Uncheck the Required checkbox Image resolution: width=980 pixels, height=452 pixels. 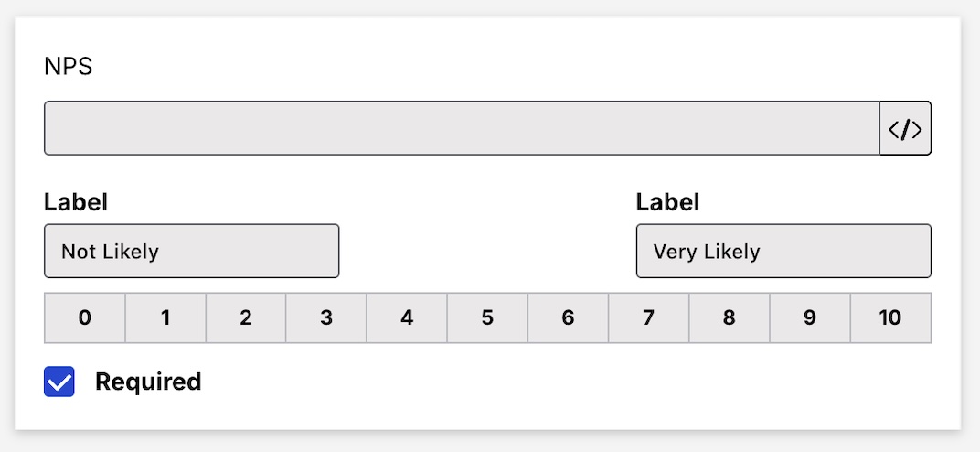pos(59,382)
